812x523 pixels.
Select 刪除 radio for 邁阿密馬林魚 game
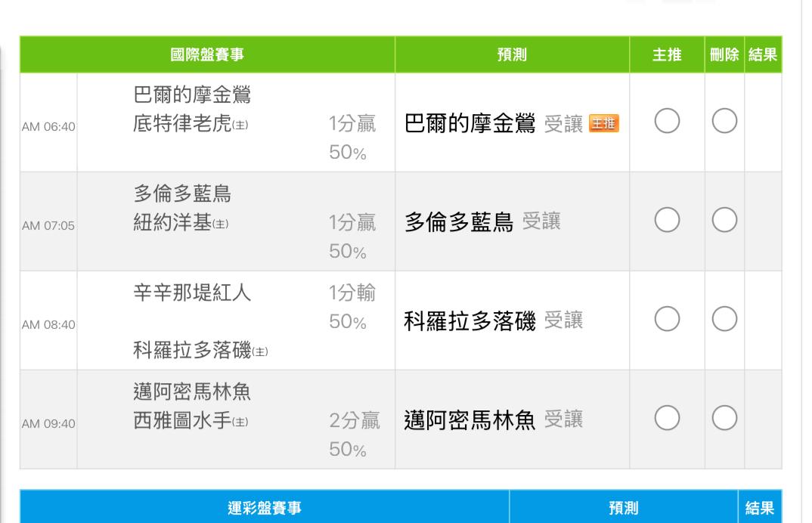[724, 418]
